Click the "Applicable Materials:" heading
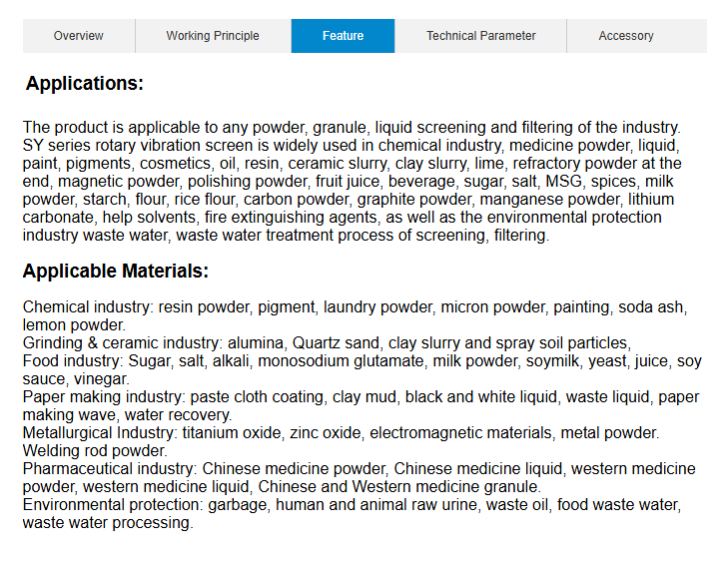Viewport: 728px width, 567px height. pyautogui.click(x=116, y=272)
